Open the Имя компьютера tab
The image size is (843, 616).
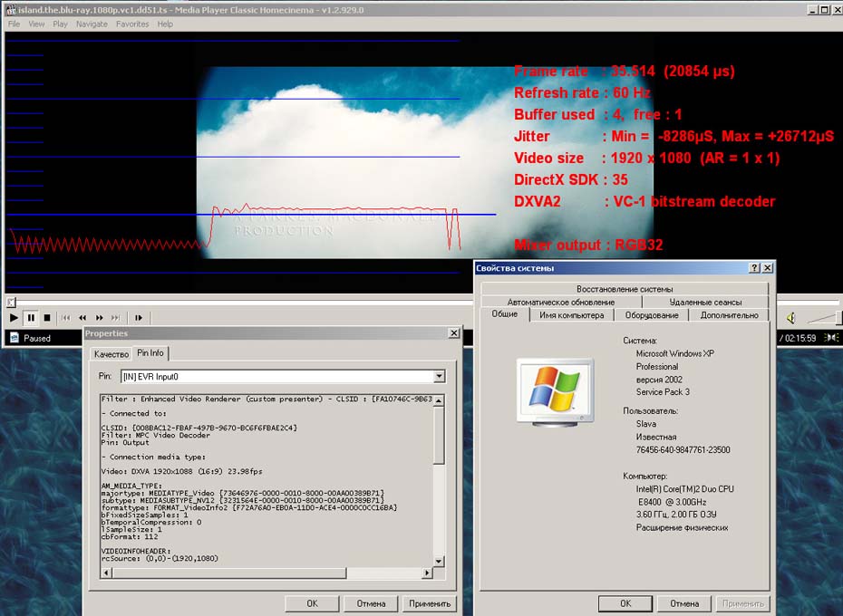[x=571, y=315]
